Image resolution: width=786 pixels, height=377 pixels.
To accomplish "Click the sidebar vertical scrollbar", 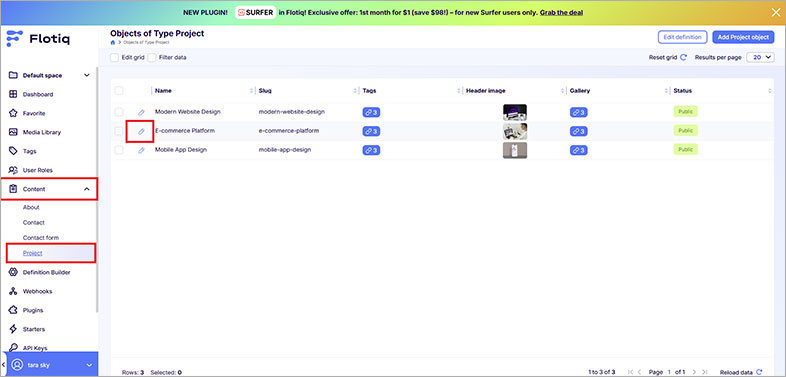I will [97, 191].
